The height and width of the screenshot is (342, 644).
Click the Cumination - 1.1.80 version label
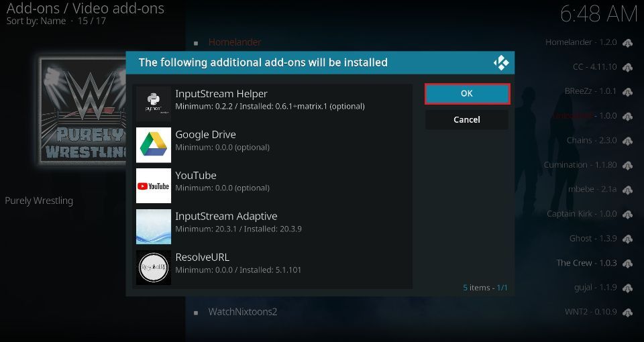point(580,165)
